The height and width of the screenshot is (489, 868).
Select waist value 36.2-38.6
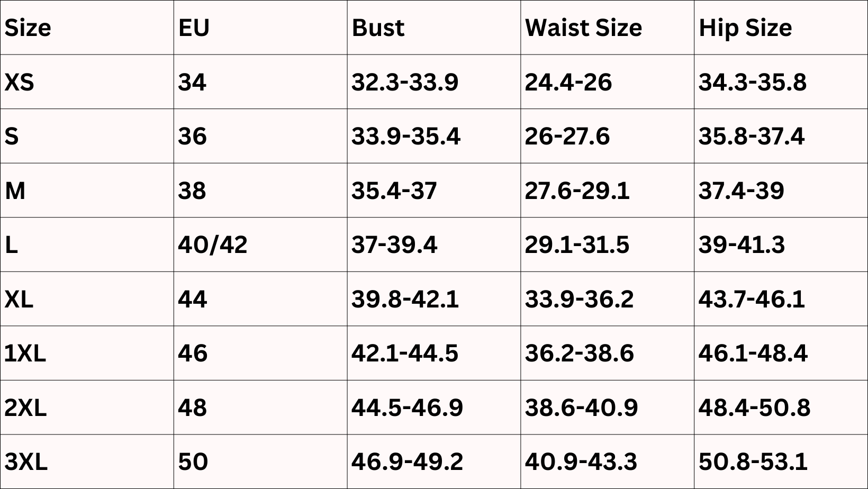[579, 353]
